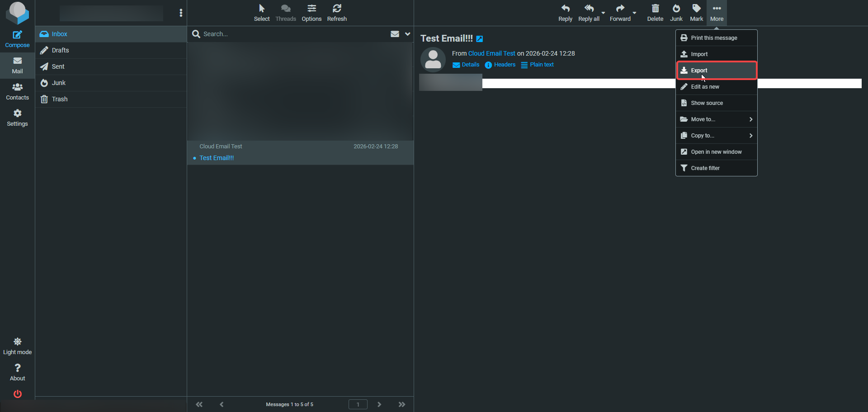The image size is (868, 412).
Task: Open Settings from the sidebar
Action: [17, 118]
